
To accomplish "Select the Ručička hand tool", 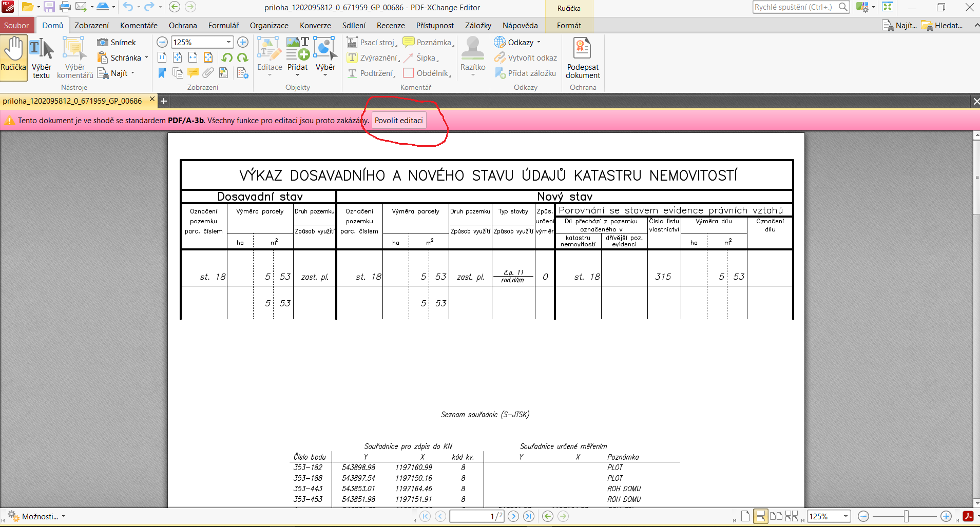I will point(13,56).
